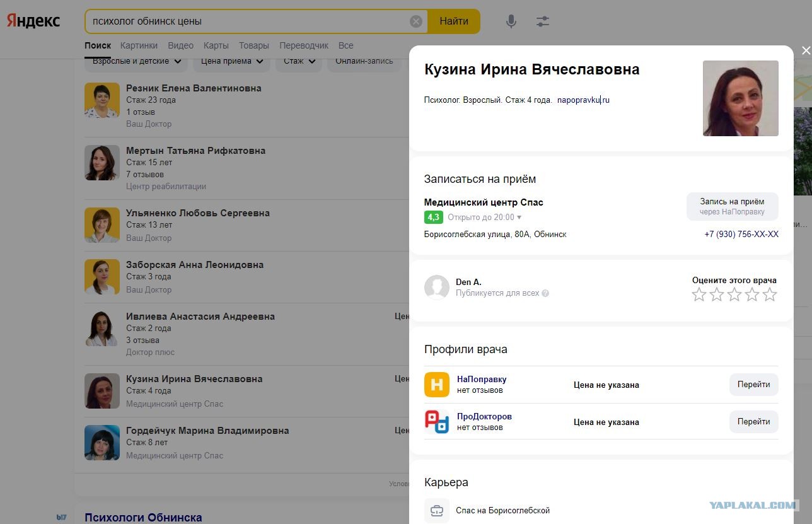The width and height of the screenshot is (812, 524).
Task: Click the help icon near Публикуется для всех
Action: point(545,293)
